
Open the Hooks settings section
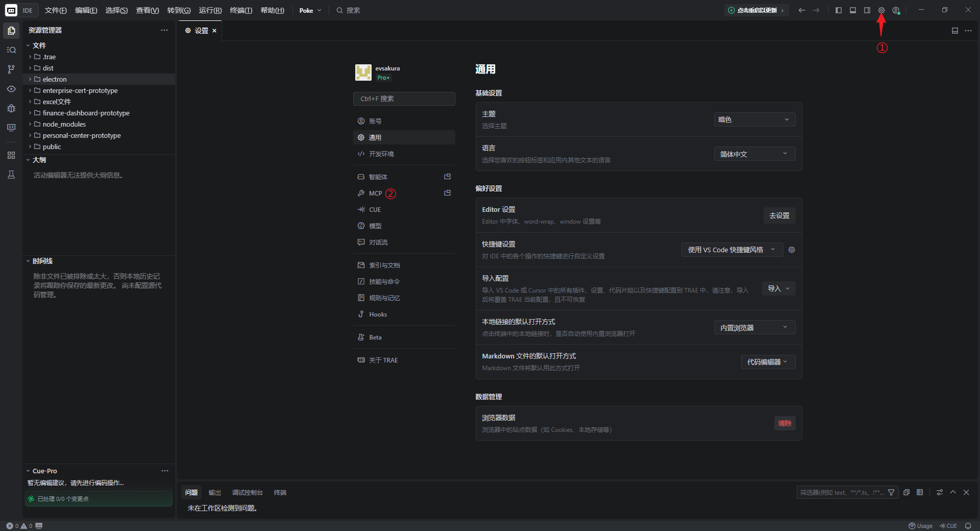[404, 314]
